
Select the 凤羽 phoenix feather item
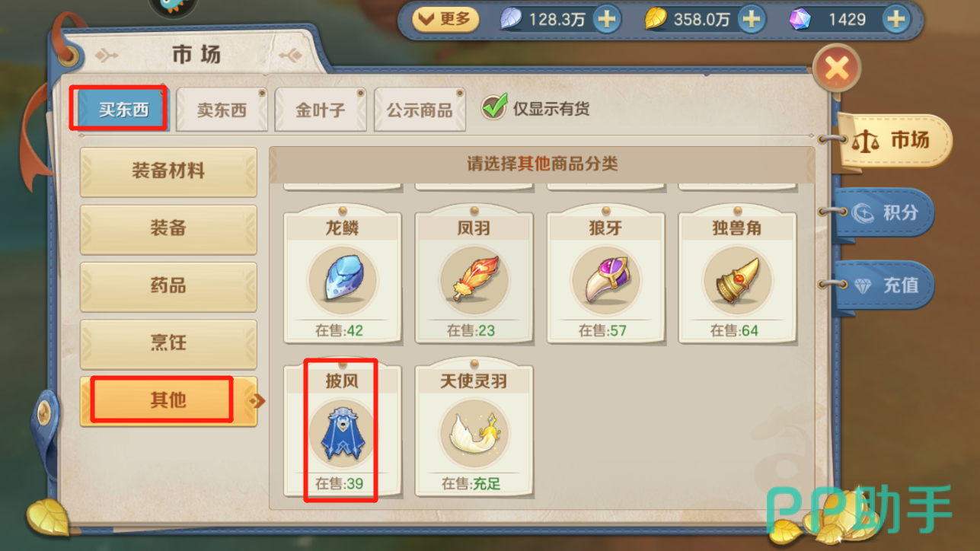tap(473, 277)
